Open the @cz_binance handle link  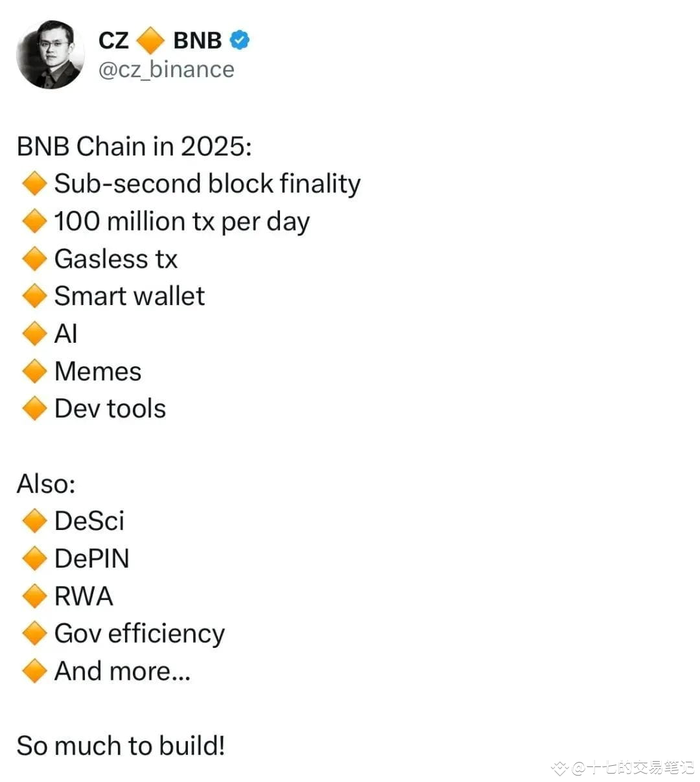pyautogui.click(x=166, y=69)
